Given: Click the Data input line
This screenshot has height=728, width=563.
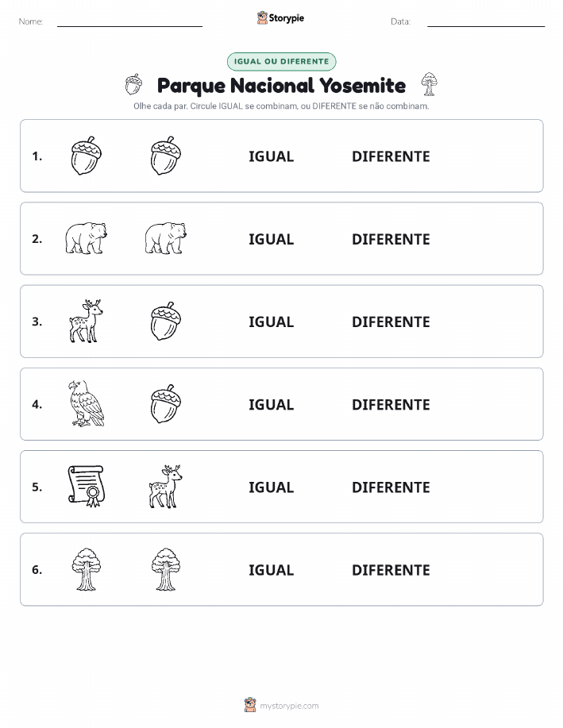Looking at the screenshot, I should tap(486, 22).
